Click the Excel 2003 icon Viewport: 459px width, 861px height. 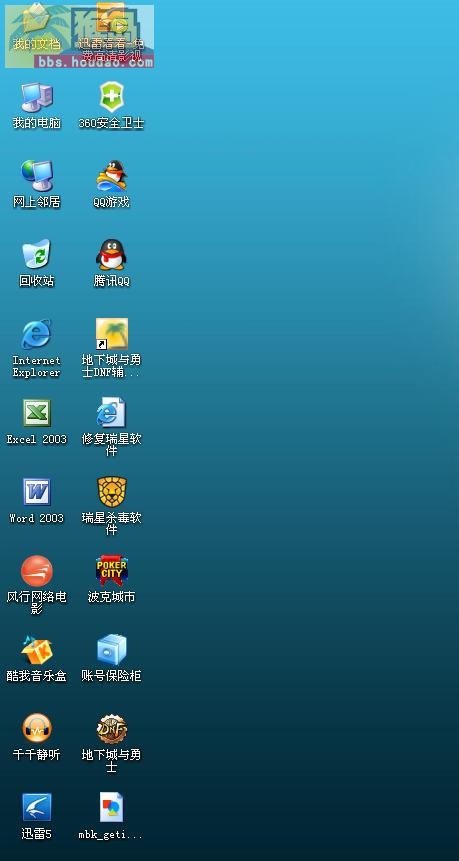coord(37,413)
